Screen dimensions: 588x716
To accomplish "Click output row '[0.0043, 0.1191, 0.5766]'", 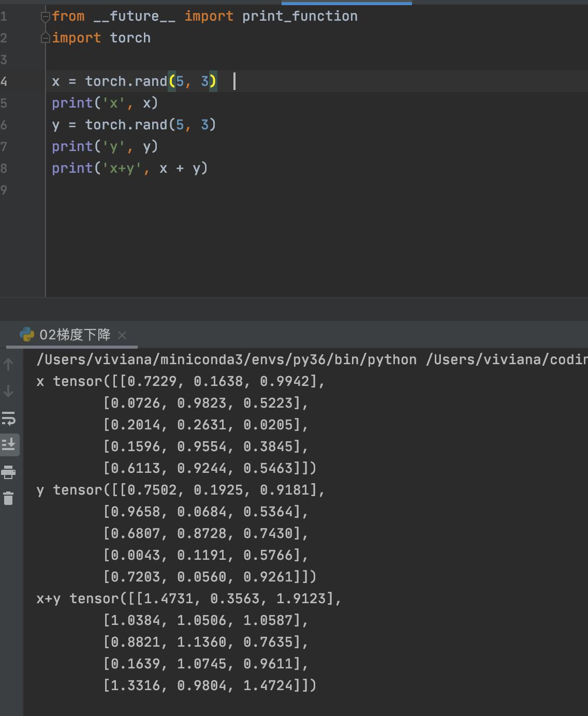I will click(202, 555).
